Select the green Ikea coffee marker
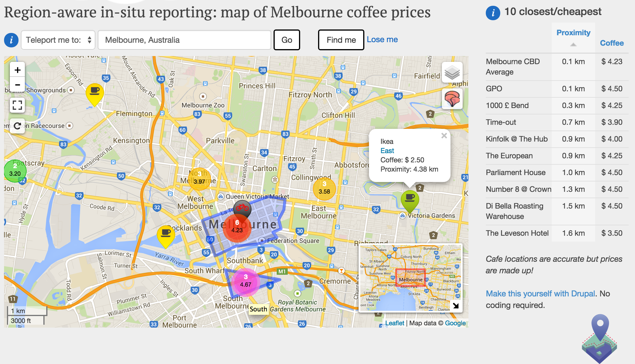 point(410,201)
